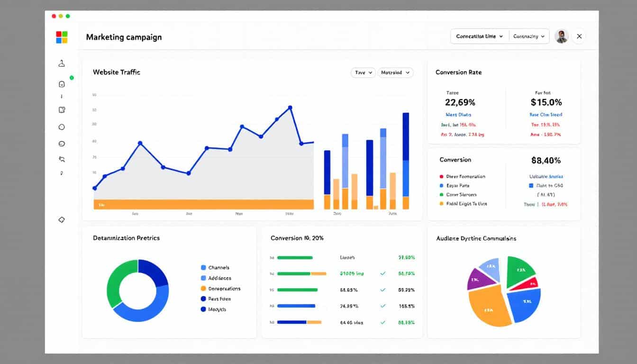637x364 pixels.
Task: Open the user avatar photo in header
Action: click(x=562, y=36)
